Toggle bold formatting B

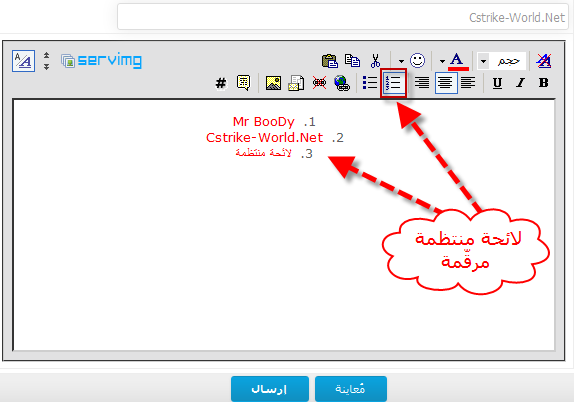(x=544, y=83)
